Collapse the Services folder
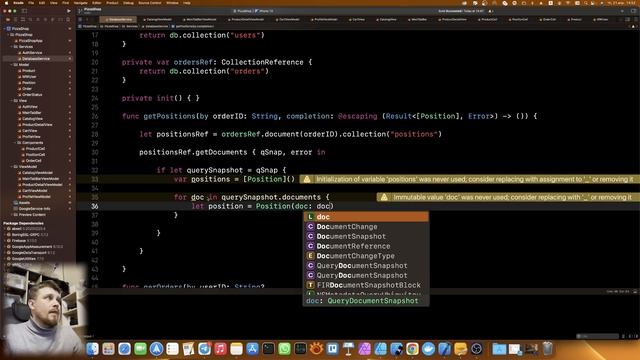640x360 pixels. tap(11, 47)
